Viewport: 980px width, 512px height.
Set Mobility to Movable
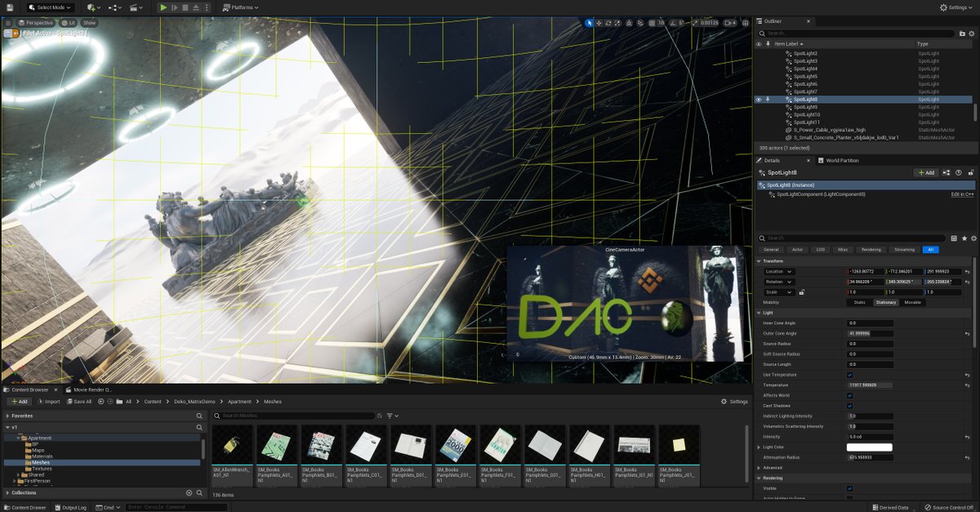pos(913,302)
